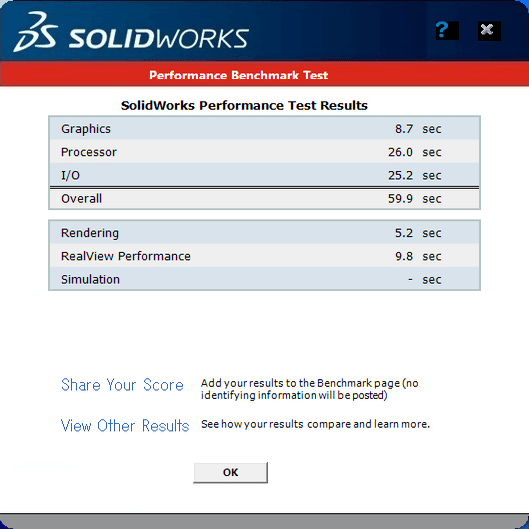
Task: Open the Share Your Score link
Action: (122, 385)
